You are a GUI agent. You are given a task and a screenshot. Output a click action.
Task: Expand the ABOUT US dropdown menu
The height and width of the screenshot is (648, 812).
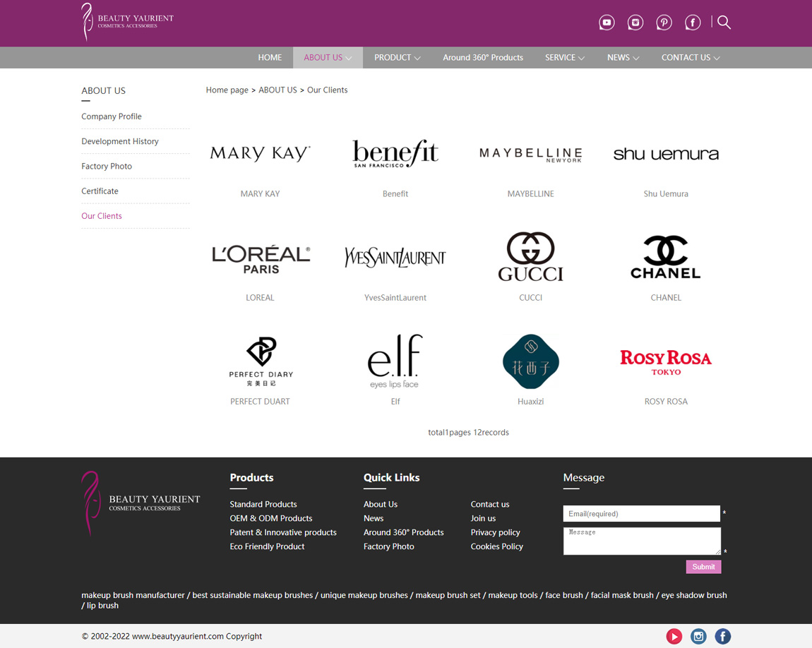point(328,58)
